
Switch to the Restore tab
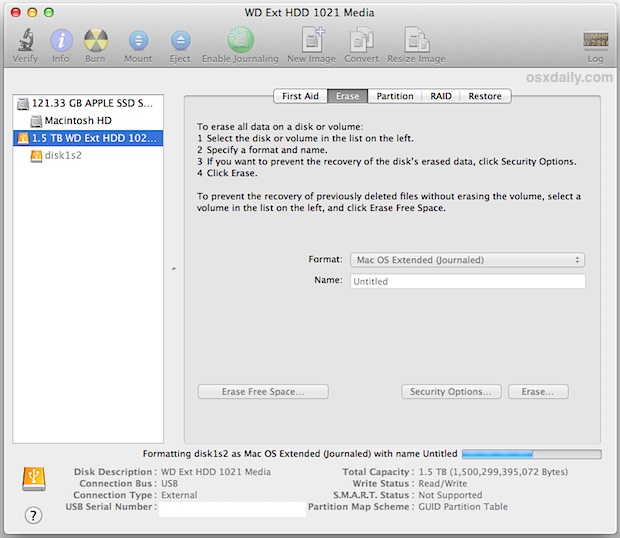[x=485, y=96]
